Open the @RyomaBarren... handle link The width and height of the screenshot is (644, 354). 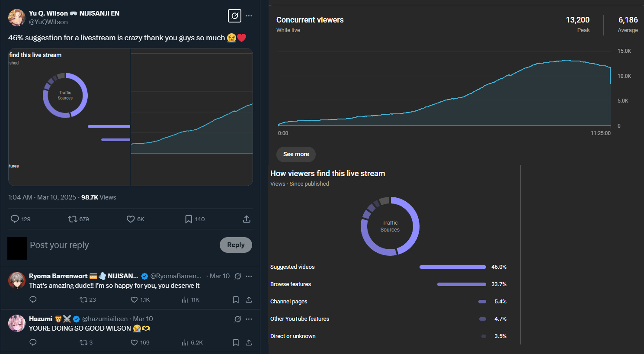pos(176,276)
